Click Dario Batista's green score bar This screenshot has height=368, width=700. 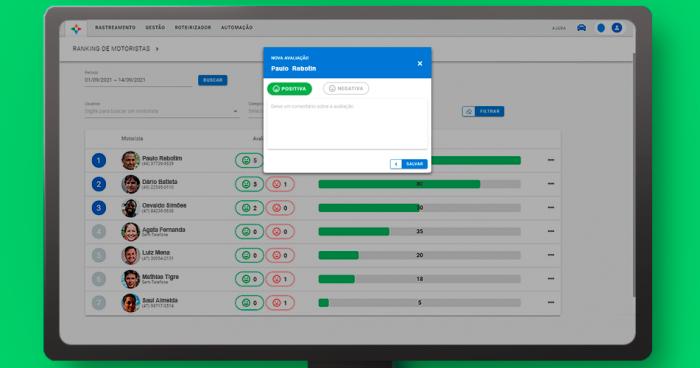pos(399,184)
